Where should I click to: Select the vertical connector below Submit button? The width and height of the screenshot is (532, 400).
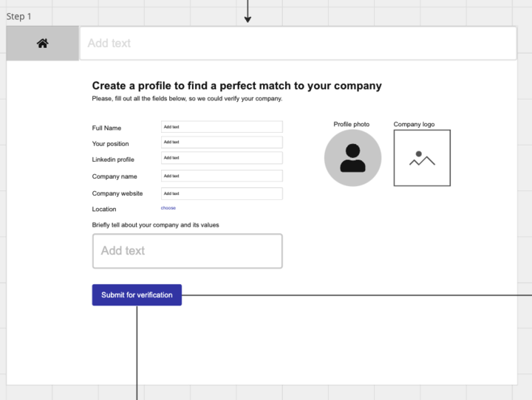137,353
